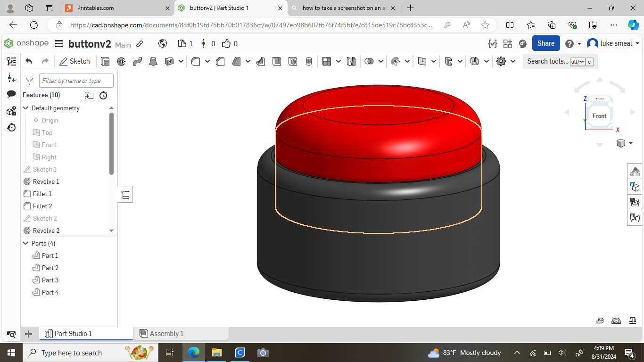Click the Filter by name or type field
Image resolution: width=644 pixels, height=362 pixels.
click(76, 81)
